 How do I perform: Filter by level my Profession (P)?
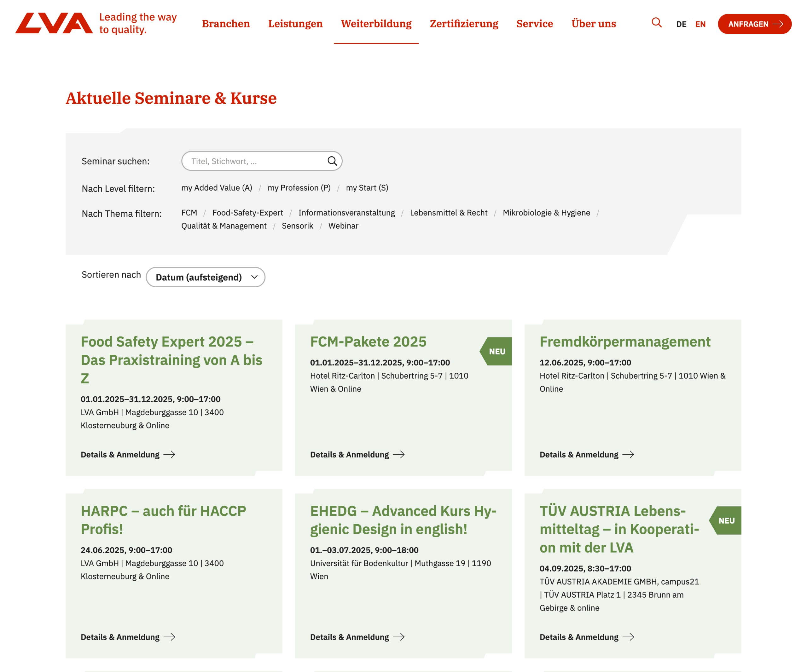(299, 188)
